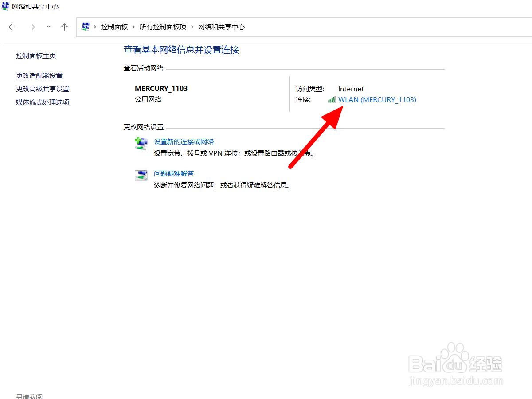Viewport: 532px width, 399px height.
Task: Select 控制面板 in the address bar
Action: (x=114, y=27)
